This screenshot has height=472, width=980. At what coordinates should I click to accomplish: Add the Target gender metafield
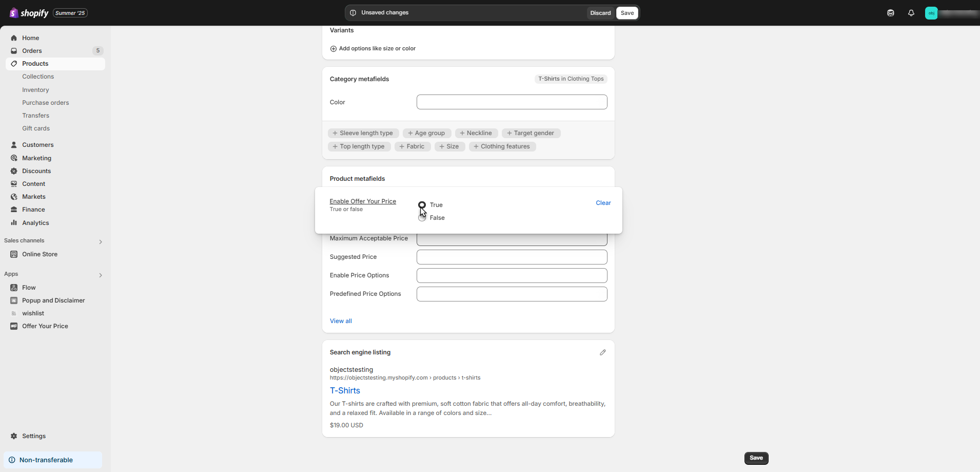coord(531,133)
